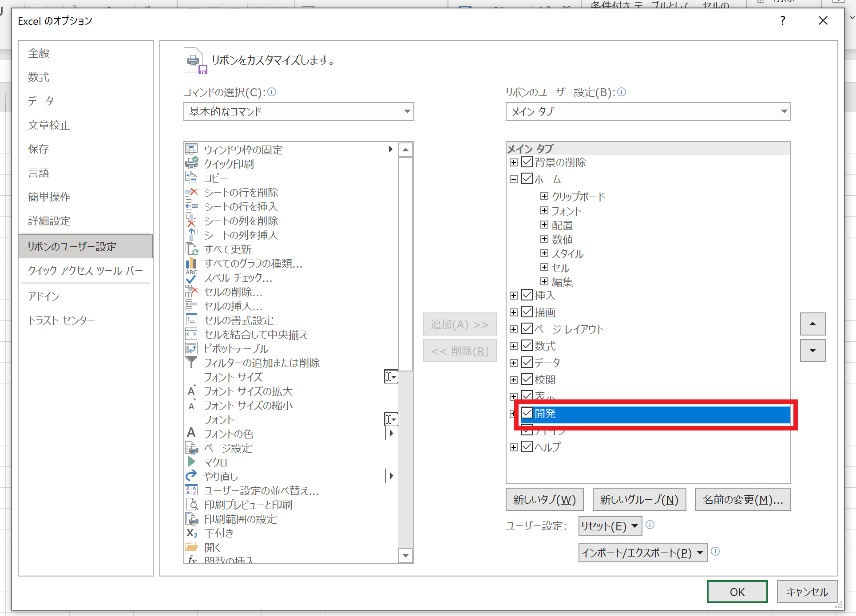856x616 pixels.
Task: Click the Font Color (フォントの色) icon
Action: [x=191, y=433]
